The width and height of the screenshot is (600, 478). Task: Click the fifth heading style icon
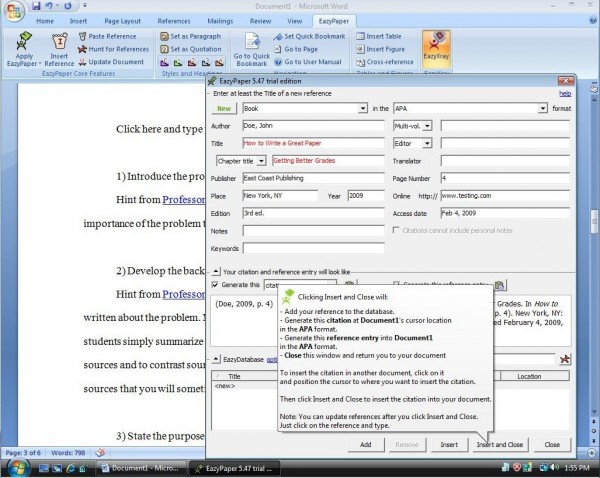click(x=219, y=62)
